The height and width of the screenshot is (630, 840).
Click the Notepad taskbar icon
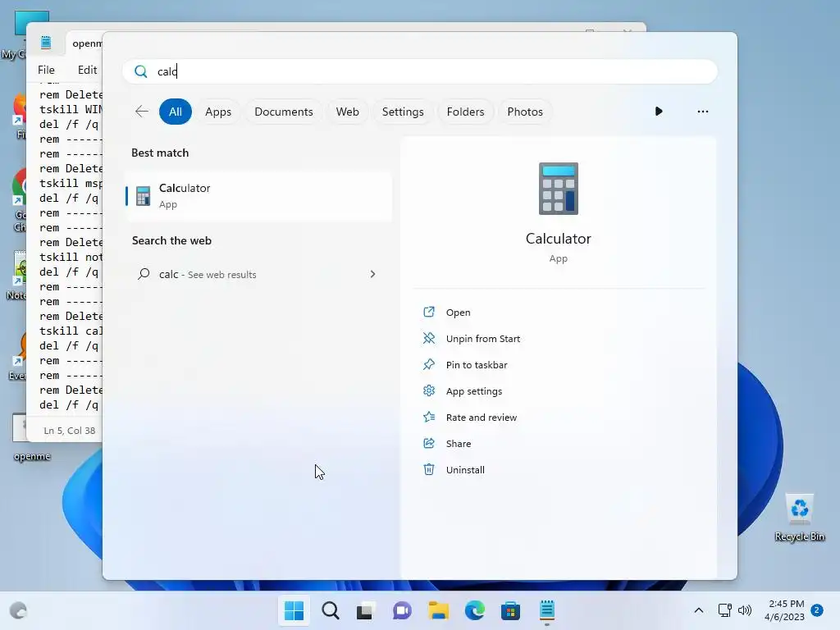(x=546, y=610)
